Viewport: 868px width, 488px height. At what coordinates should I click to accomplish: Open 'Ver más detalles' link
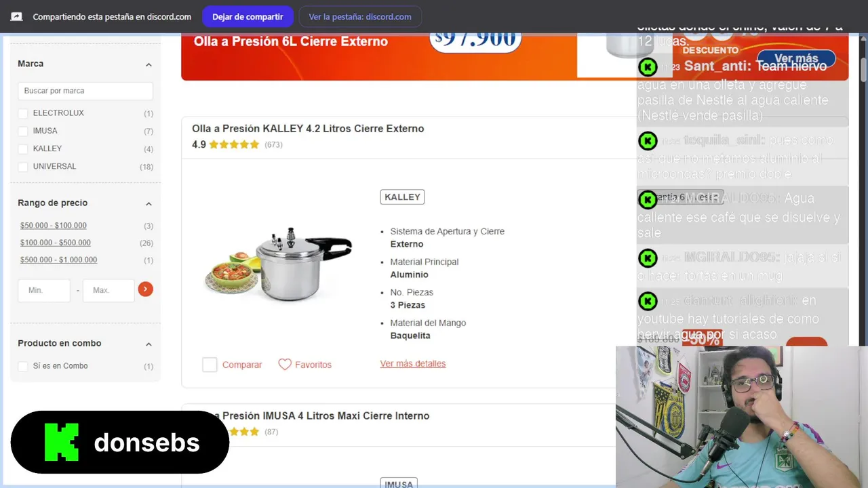pos(413,364)
